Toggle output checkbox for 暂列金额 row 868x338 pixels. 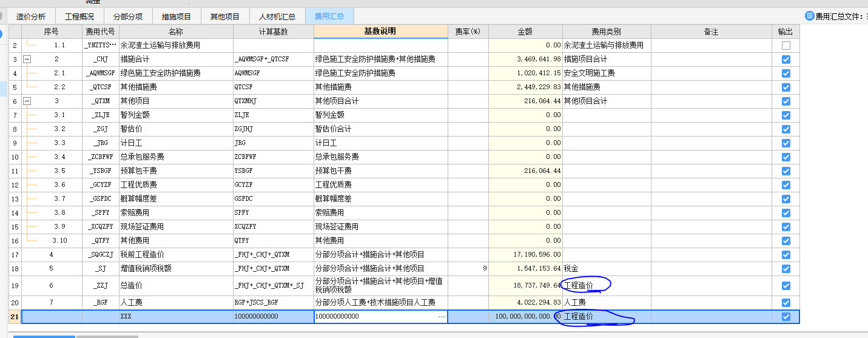pos(786,115)
